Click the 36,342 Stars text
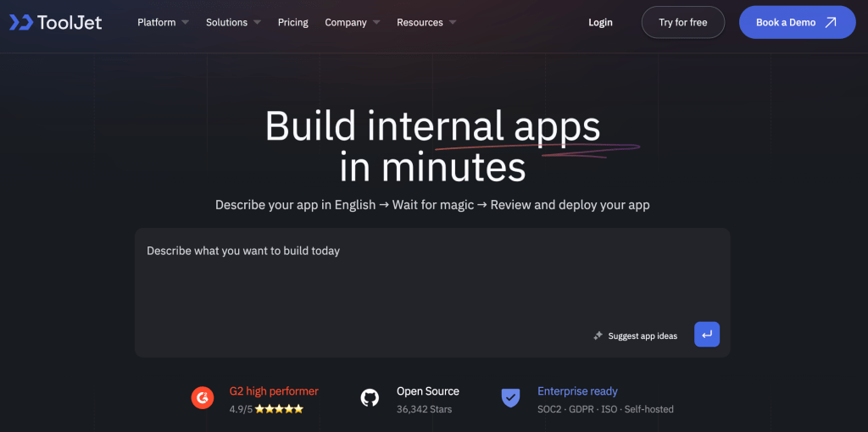The width and height of the screenshot is (868, 432). [424, 409]
